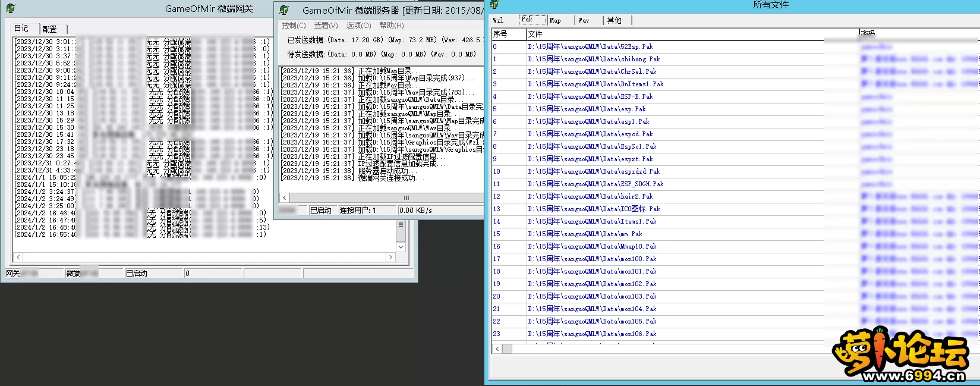This screenshot has width=980, height=386.
Task: Click gateway log horizontal scrollbar right arrow
Action: point(390,258)
